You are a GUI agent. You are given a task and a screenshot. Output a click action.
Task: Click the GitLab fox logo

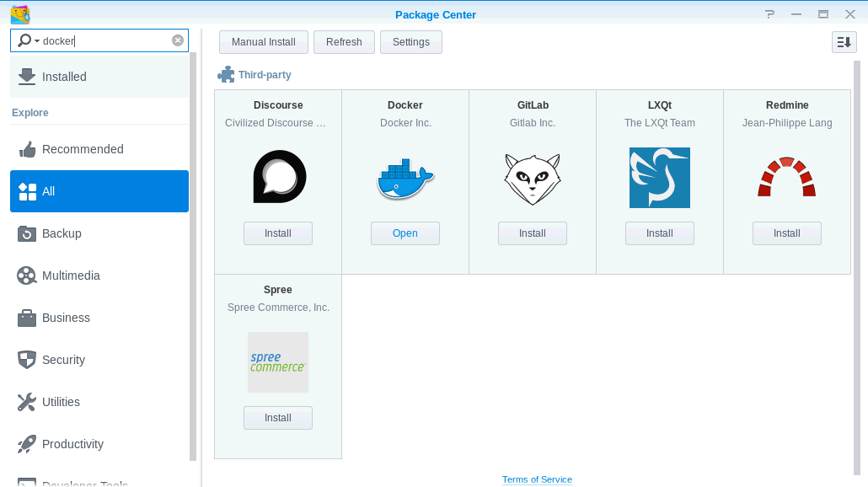tap(532, 178)
